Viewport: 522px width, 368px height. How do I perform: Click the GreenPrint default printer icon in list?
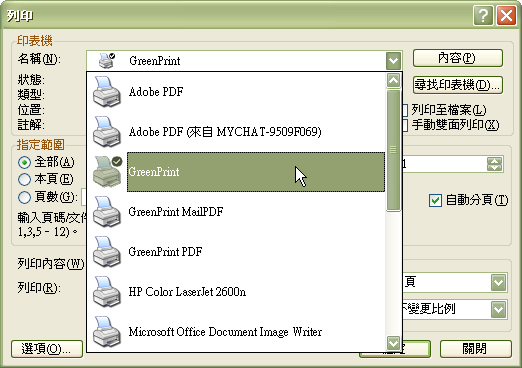[107, 172]
